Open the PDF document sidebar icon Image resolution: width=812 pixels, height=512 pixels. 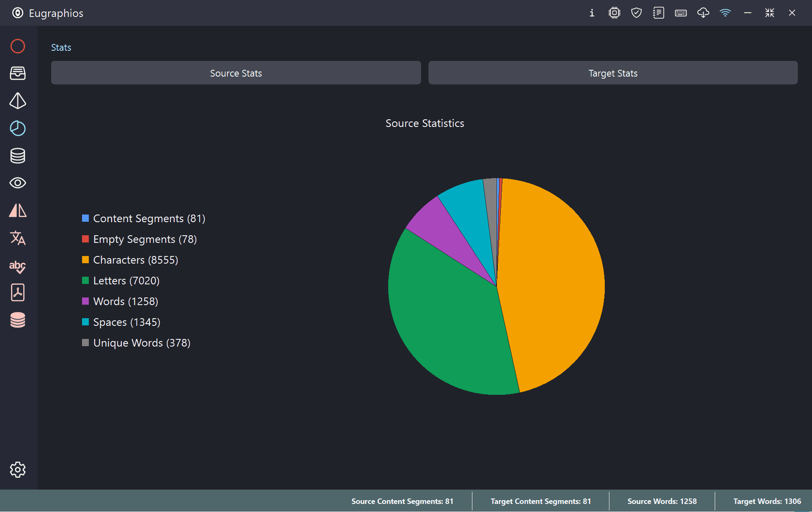point(18,292)
